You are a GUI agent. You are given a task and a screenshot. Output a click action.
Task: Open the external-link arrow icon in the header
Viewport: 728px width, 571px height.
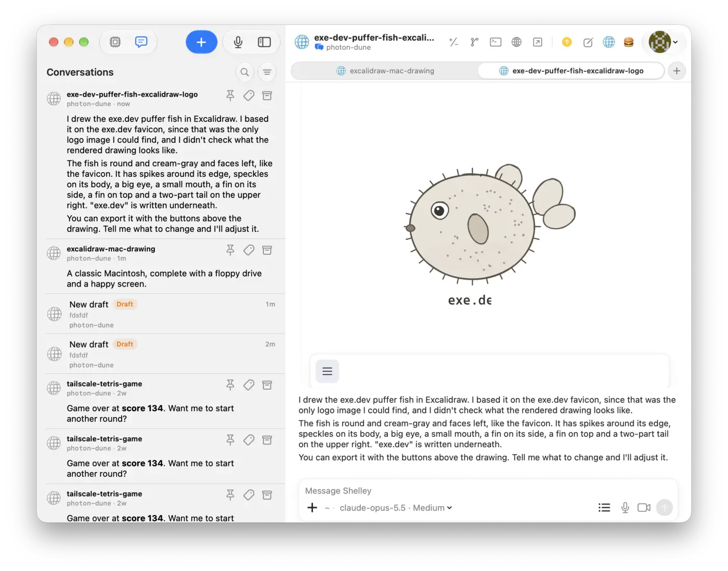[x=538, y=42]
